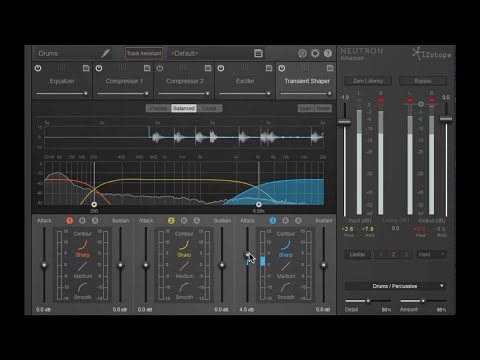Open the Hard limiter style dropdown

click(431, 254)
